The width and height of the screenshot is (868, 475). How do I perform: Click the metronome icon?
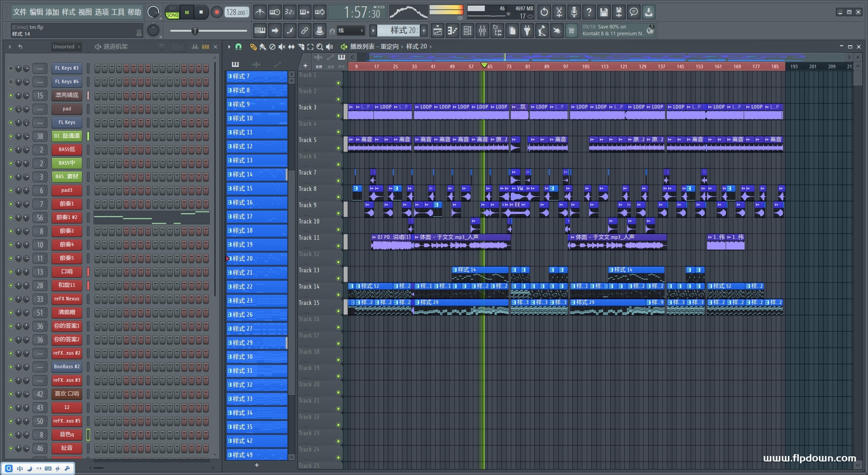259,12
